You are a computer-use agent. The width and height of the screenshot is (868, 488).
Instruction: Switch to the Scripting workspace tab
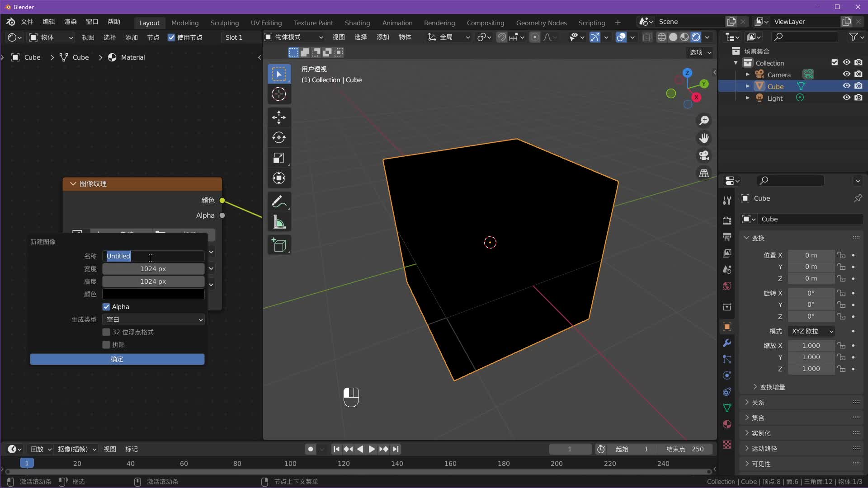[x=591, y=23]
